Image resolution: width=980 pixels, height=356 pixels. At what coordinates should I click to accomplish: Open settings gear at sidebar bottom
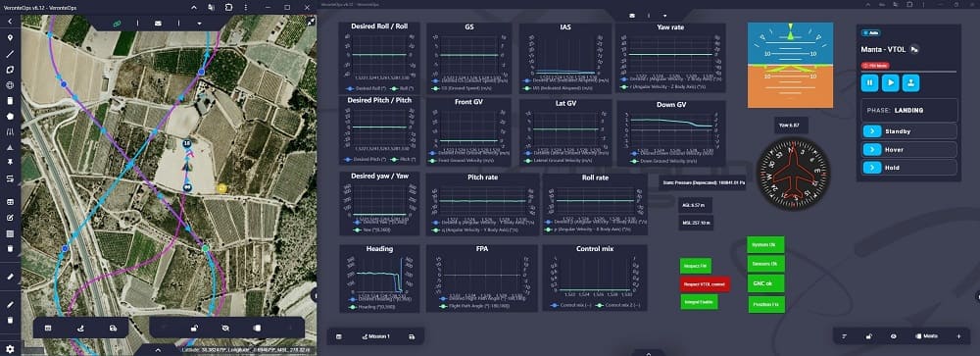(10, 349)
